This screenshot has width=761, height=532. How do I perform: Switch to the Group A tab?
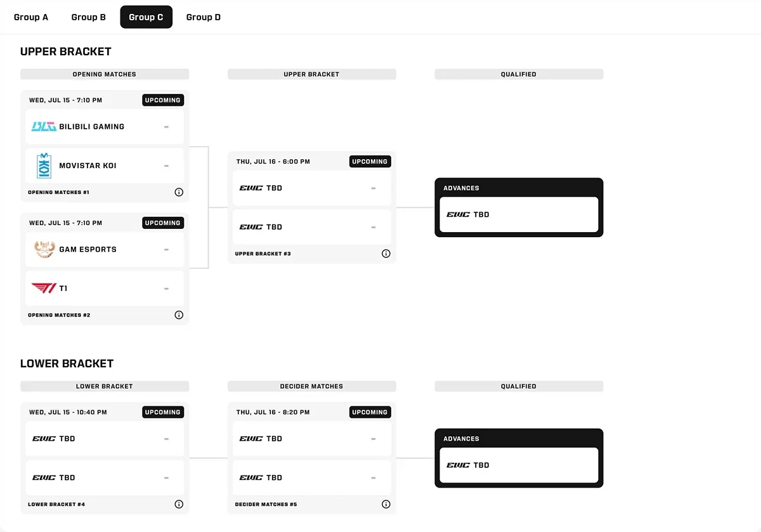(x=31, y=17)
